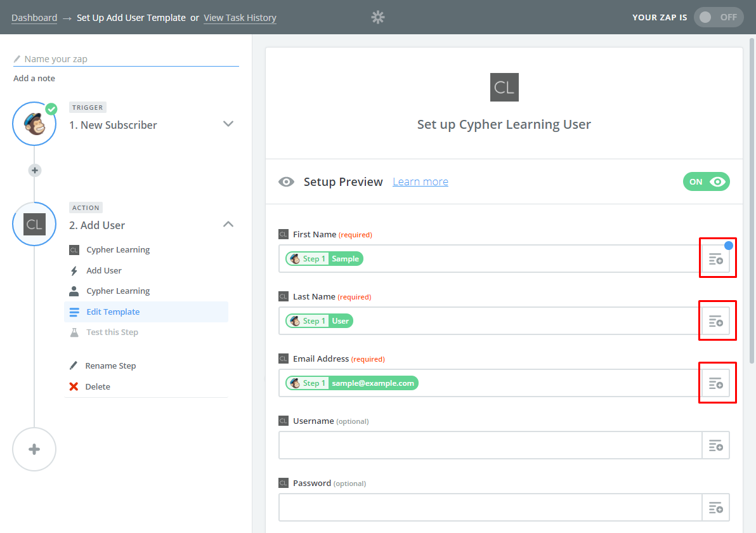Image resolution: width=756 pixels, height=533 pixels.
Task: Open insert-field menu for Password
Action: click(716, 508)
